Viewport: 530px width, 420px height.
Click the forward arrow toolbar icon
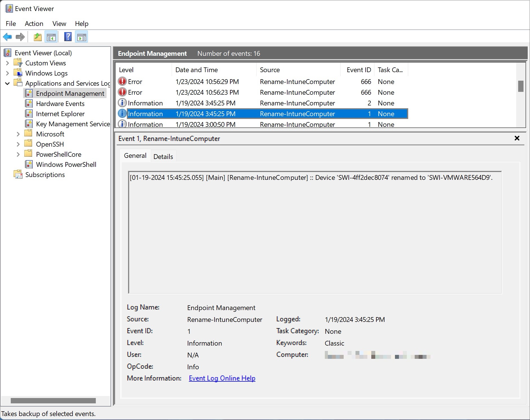tap(20, 37)
